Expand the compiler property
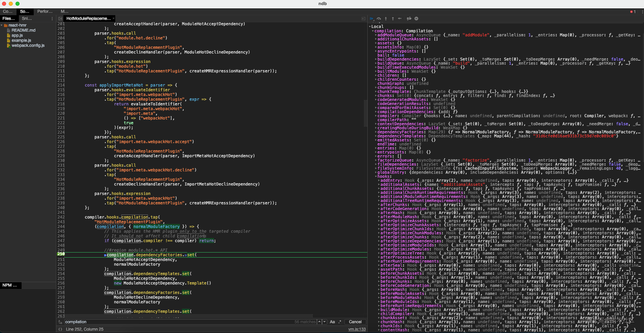Viewport: 644px width, 333px height. click(376, 116)
